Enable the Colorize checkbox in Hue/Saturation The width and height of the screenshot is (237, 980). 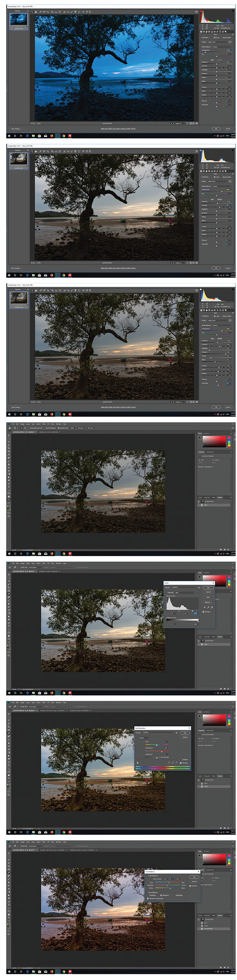[x=180, y=759]
